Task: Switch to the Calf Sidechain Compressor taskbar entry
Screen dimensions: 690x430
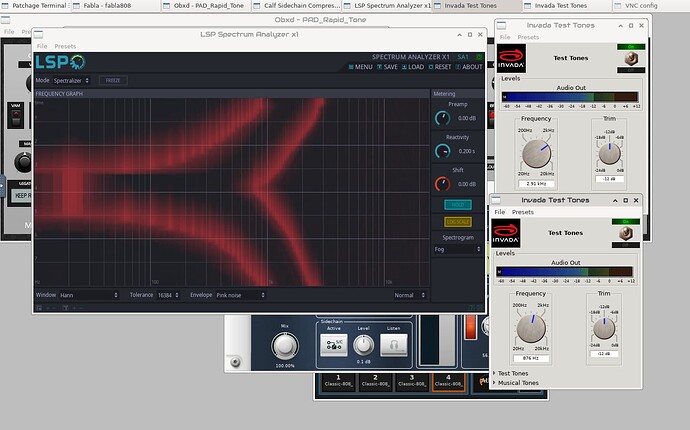Action: tap(296, 6)
